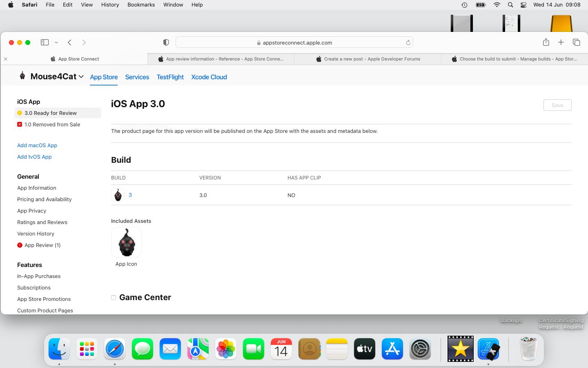Open Time Machine menu bar icon
This screenshot has height=368, width=588.
click(464, 5)
